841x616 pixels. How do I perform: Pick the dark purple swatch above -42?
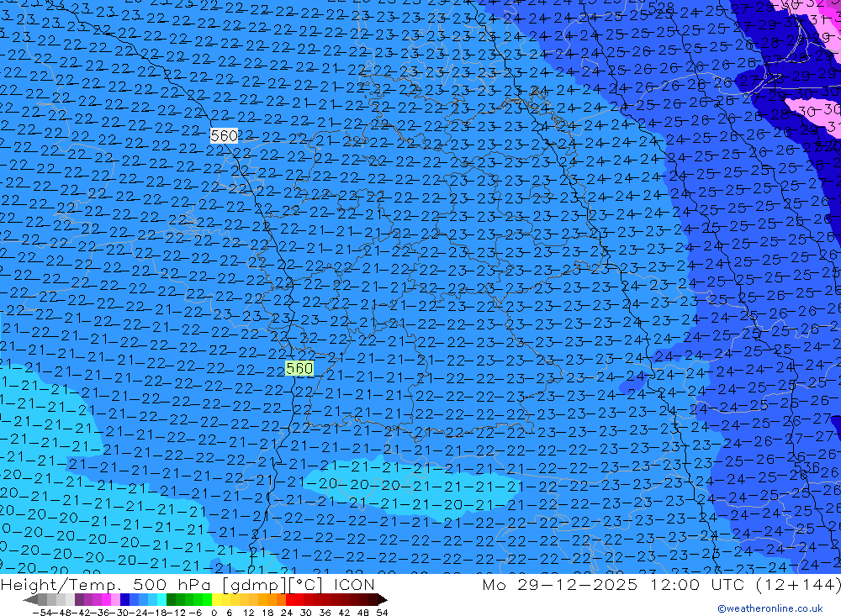click(79, 600)
